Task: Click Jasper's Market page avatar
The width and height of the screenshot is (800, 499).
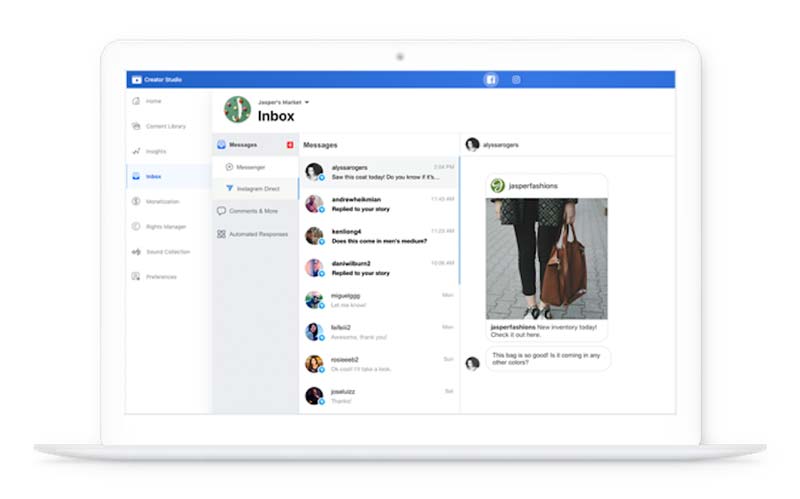Action: point(238,109)
